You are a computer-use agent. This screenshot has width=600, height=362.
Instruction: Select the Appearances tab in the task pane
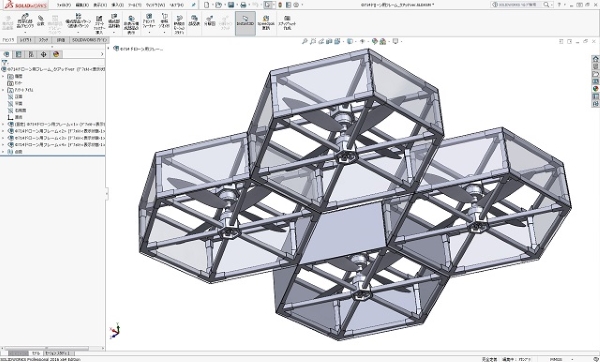595,89
